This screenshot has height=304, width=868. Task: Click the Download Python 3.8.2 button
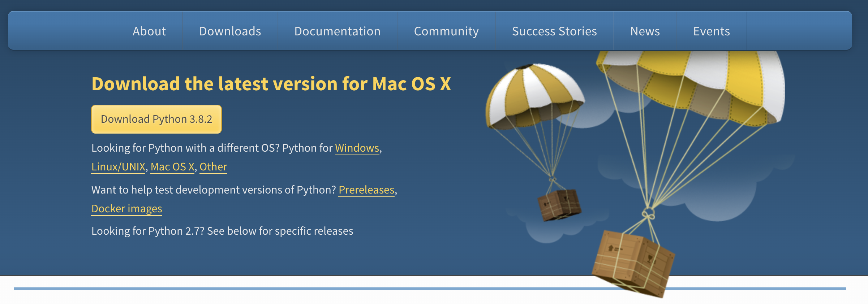tap(156, 119)
